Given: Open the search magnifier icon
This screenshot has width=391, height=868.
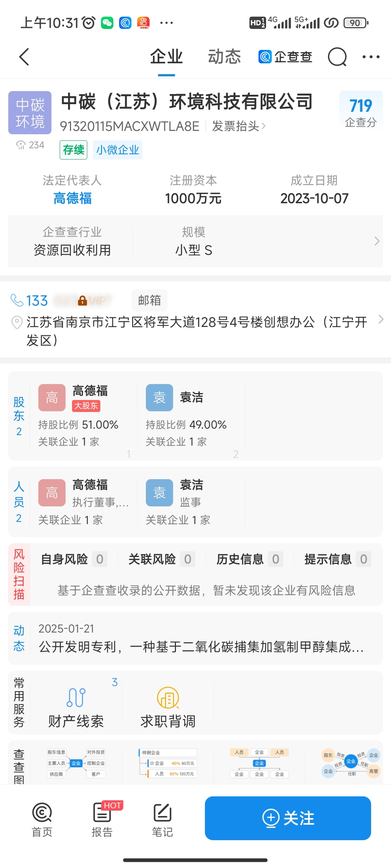Looking at the screenshot, I should coord(337,57).
